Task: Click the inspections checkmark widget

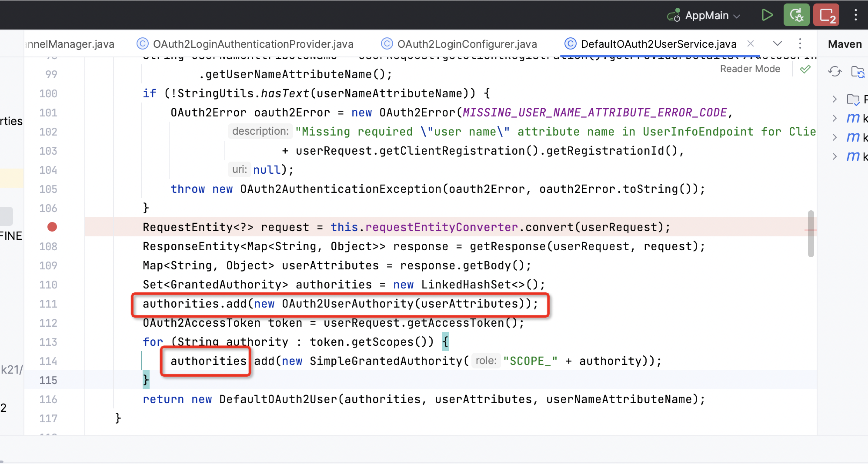Action: click(805, 69)
